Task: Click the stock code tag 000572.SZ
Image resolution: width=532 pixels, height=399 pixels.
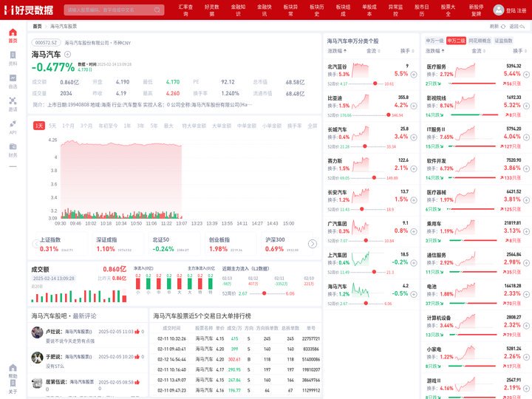Action: (46, 43)
